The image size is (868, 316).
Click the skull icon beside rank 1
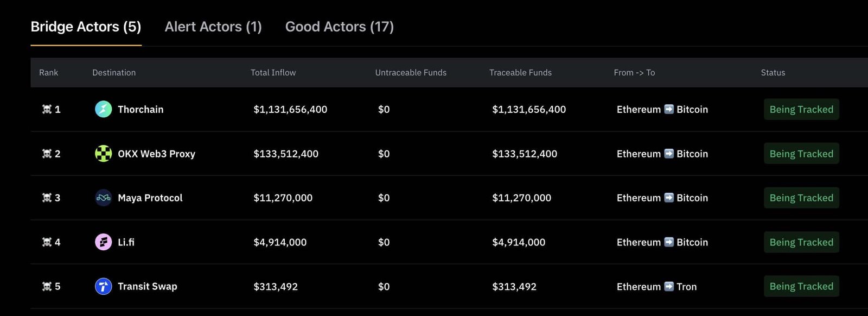pyautogui.click(x=47, y=110)
